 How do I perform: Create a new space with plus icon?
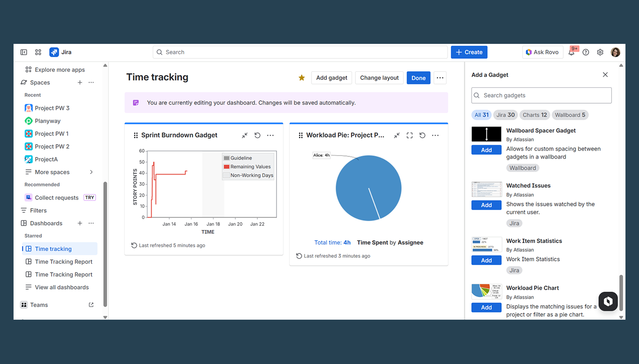click(80, 83)
